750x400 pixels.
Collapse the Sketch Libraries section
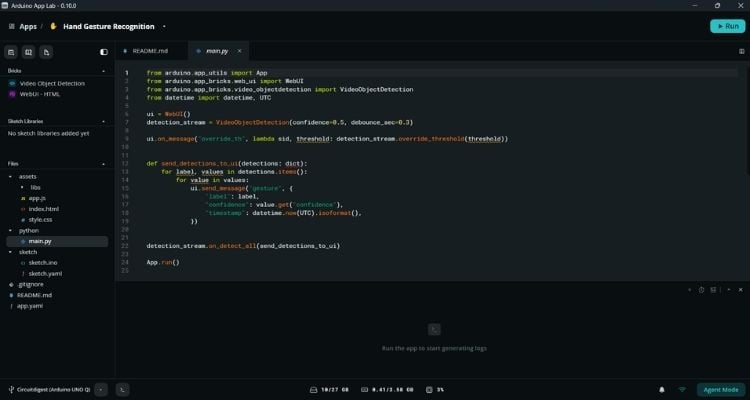click(104, 122)
